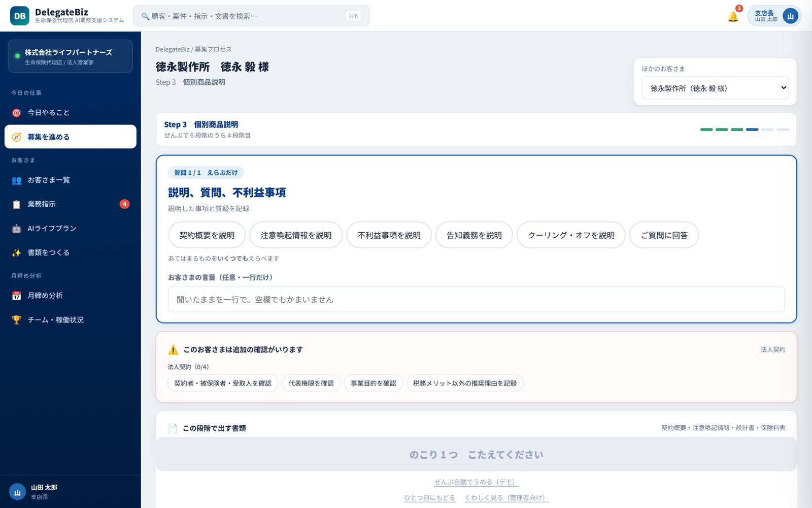Click the DB logo icon

click(20, 16)
